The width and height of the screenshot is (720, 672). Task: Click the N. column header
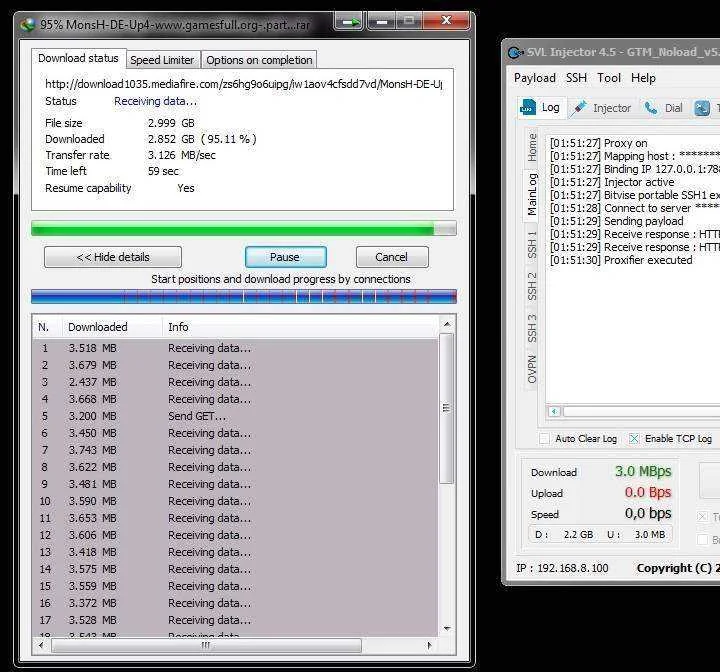47,327
